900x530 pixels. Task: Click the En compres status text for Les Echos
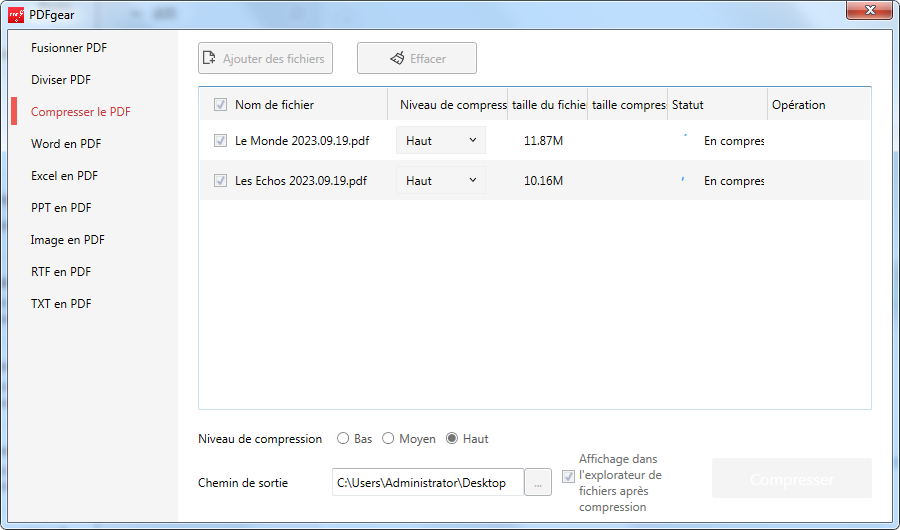734,181
